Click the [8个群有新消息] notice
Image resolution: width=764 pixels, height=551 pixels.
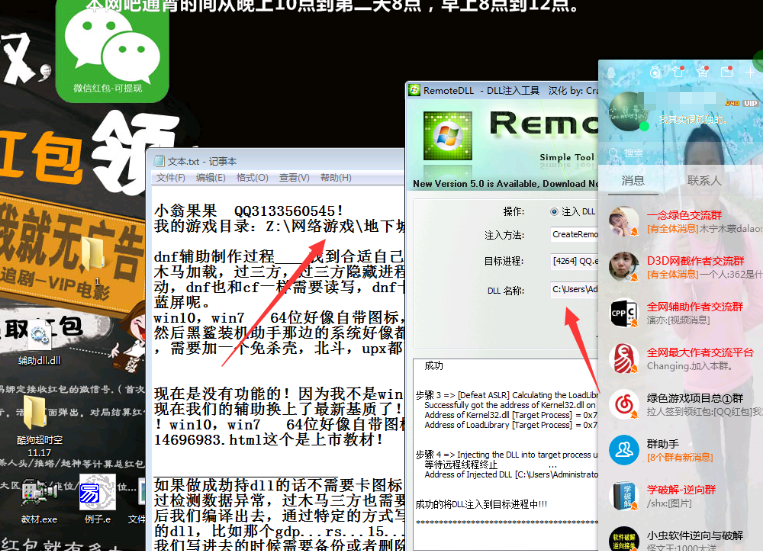(x=680, y=457)
